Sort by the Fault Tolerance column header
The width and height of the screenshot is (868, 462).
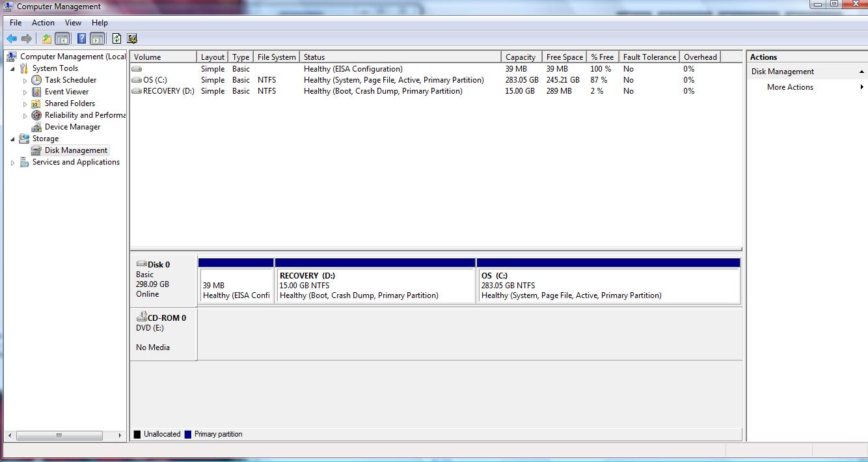[x=649, y=57]
